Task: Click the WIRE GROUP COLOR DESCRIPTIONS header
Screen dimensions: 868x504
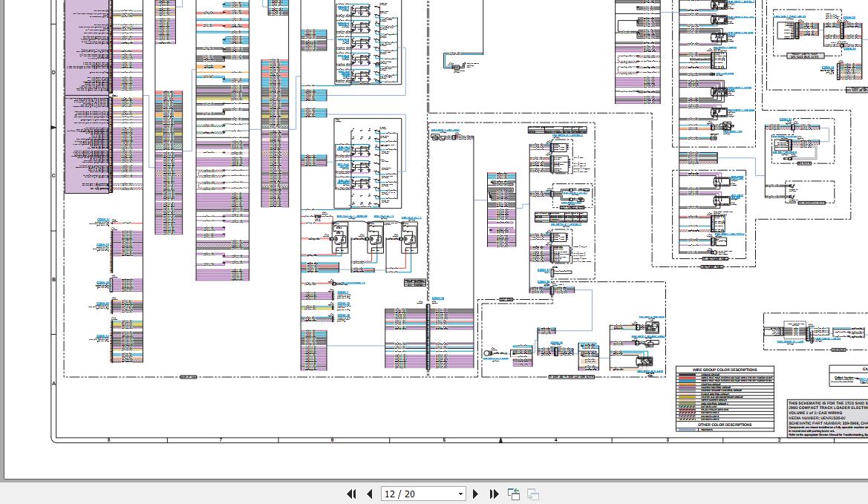Action: pyautogui.click(x=725, y=370)
